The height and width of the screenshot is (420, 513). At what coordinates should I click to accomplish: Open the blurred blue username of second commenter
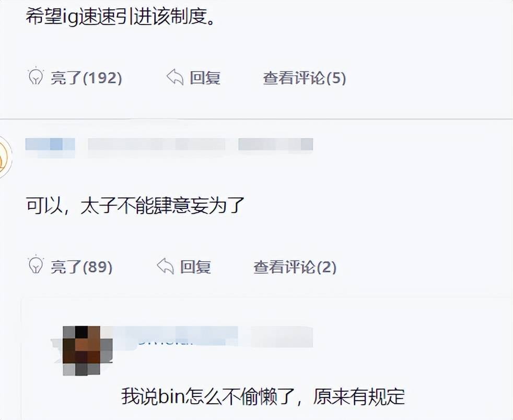coord(50,144)
